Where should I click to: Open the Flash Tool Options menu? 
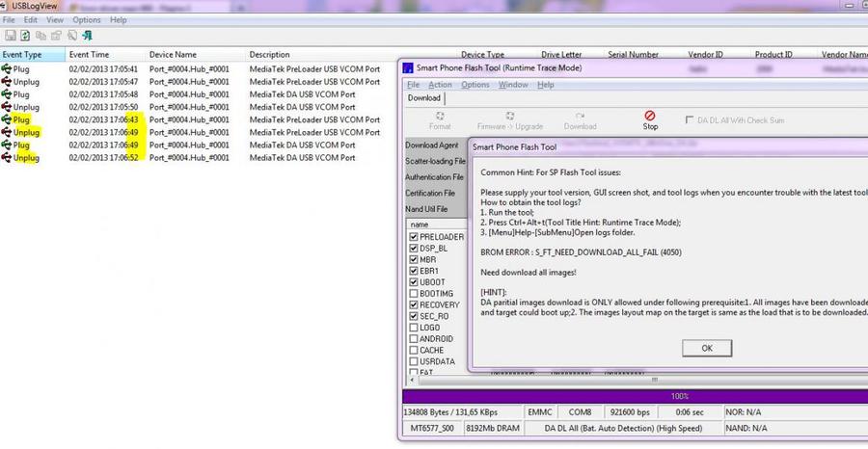point(475,85)
